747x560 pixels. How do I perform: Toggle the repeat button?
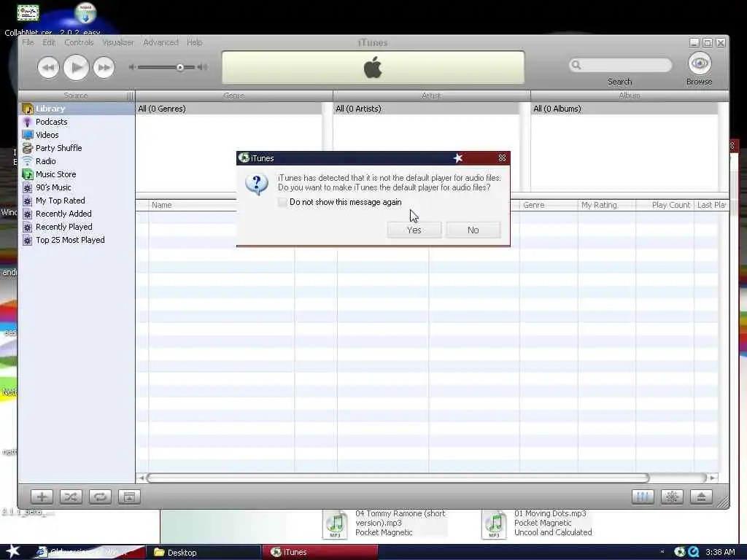99,497
